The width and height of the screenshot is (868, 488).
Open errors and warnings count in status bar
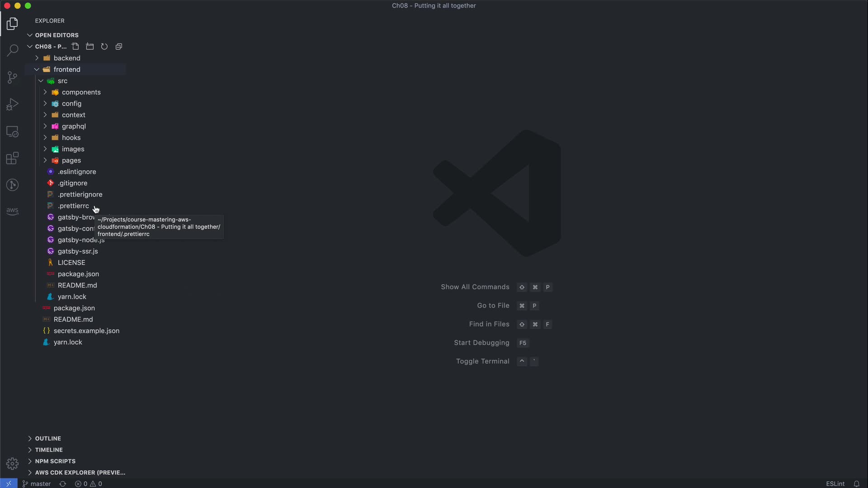pos(89,483)
